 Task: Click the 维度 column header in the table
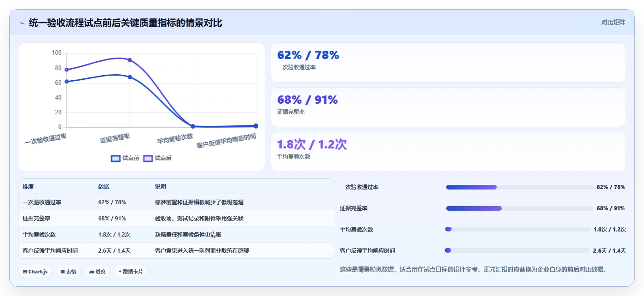28,187
